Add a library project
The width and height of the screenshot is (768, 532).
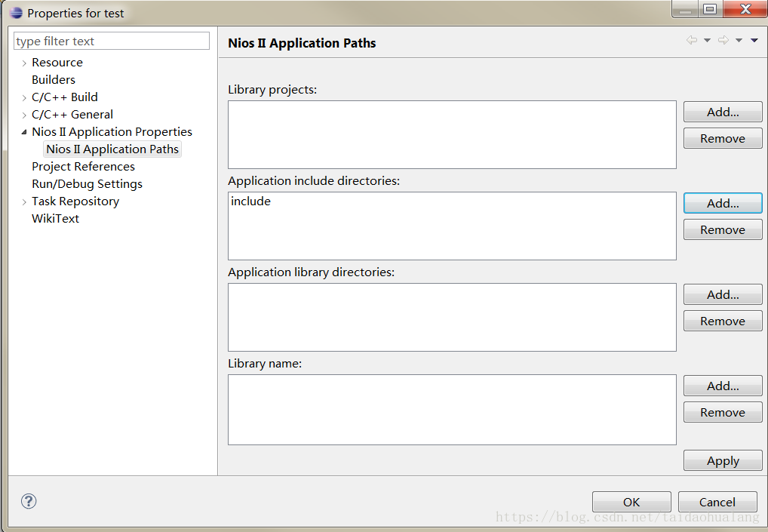(723, 112)
